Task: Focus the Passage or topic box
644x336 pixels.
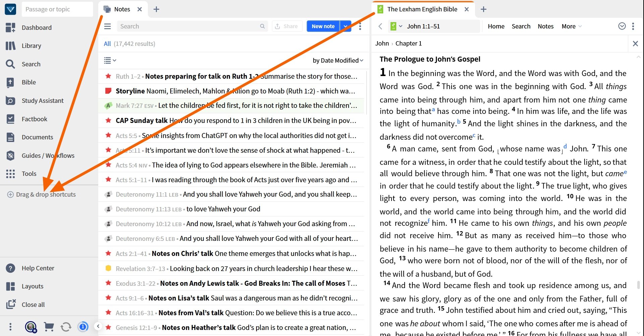Action: 57,9
